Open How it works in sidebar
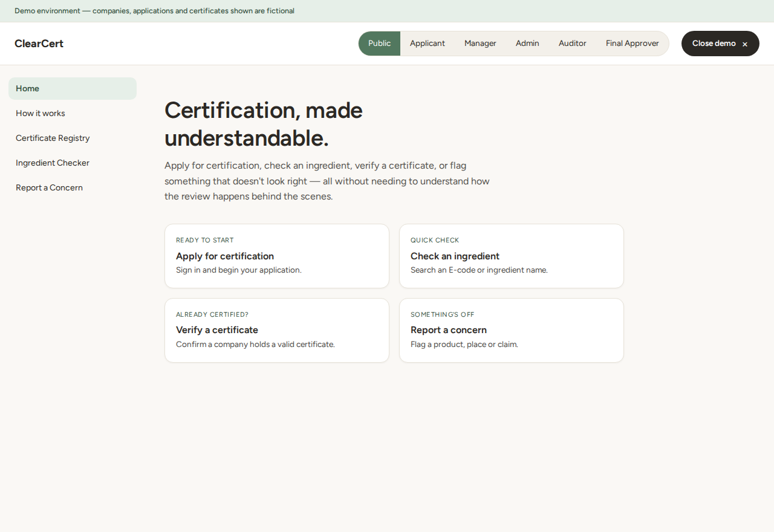This screenshot has width=774, height=532. [73, 113]
